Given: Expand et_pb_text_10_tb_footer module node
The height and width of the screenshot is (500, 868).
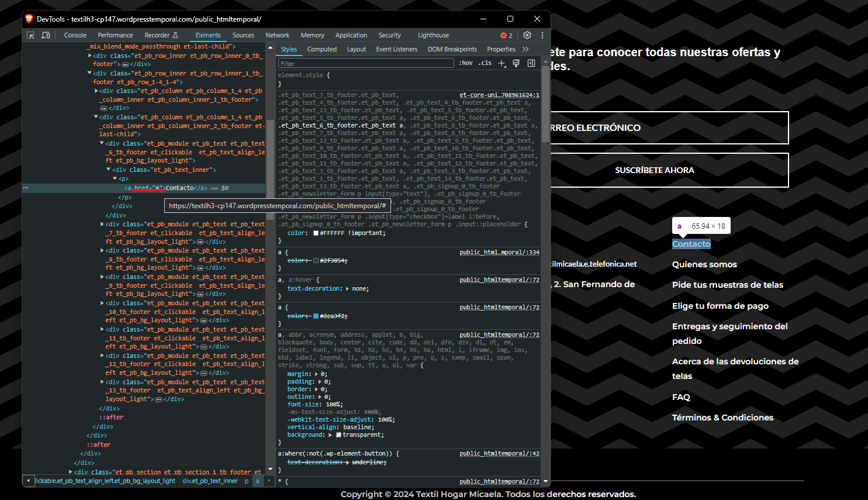Looking at the screenshot, I should click(x=102, y=303).
